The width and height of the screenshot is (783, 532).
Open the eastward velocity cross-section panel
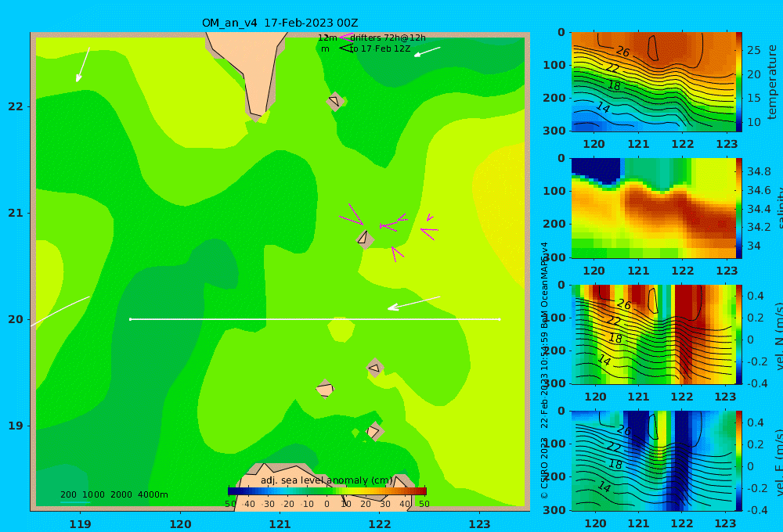tap(653, 461)
